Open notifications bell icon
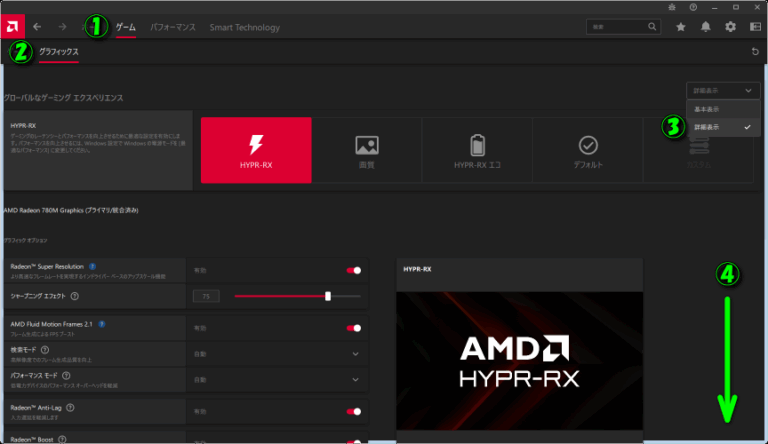This screenshot has width=768, height=444. tap(706, 27)
